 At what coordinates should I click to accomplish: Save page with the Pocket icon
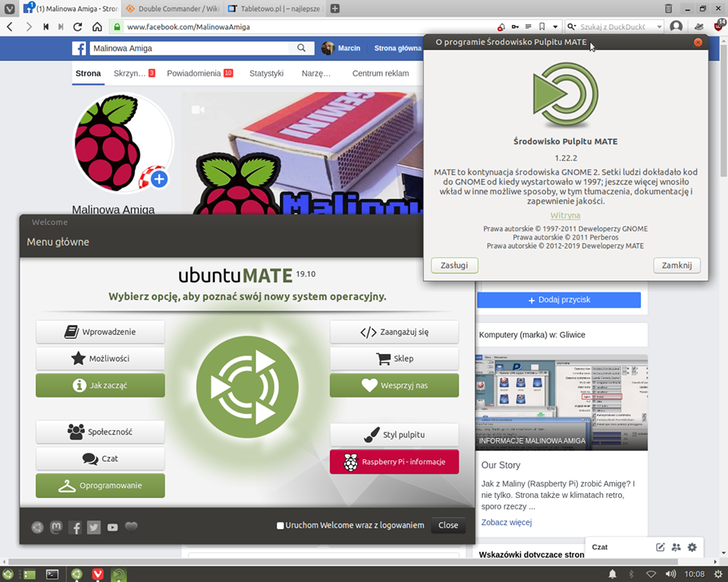coord(500,26)
